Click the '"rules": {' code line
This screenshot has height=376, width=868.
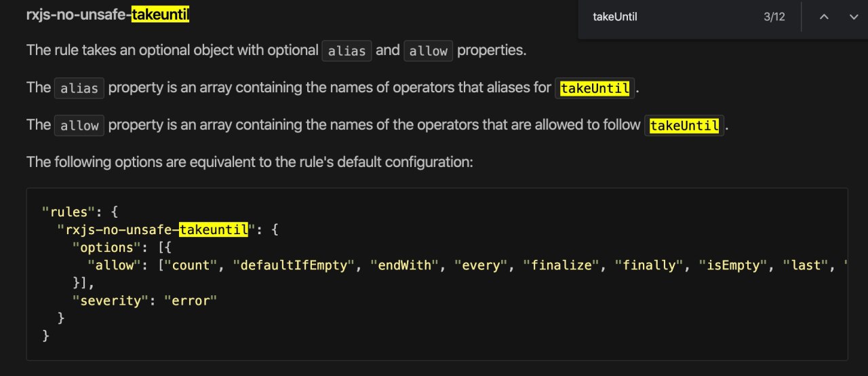[80, 211]
